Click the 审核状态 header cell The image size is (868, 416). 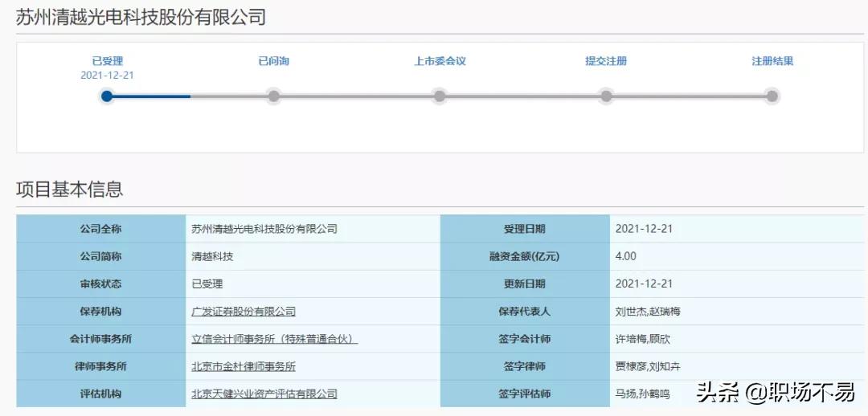click(100, 283)
